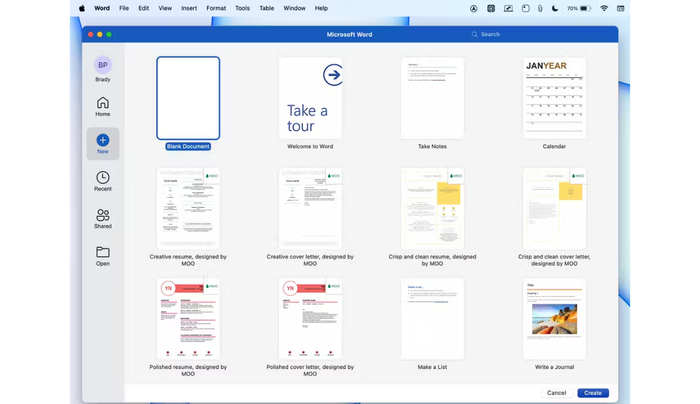Click the Cancel button
700x404 pixels.
click(x=556, y=393)
